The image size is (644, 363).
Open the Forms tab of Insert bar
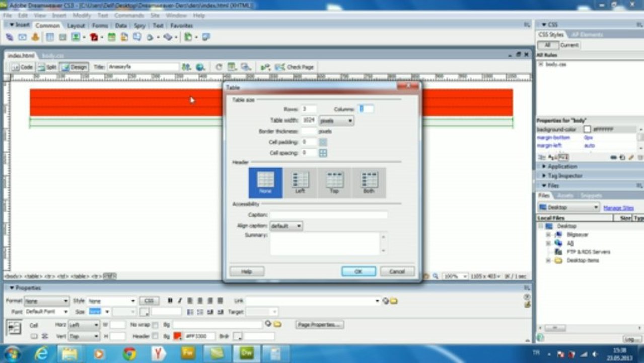pos(100,25)
